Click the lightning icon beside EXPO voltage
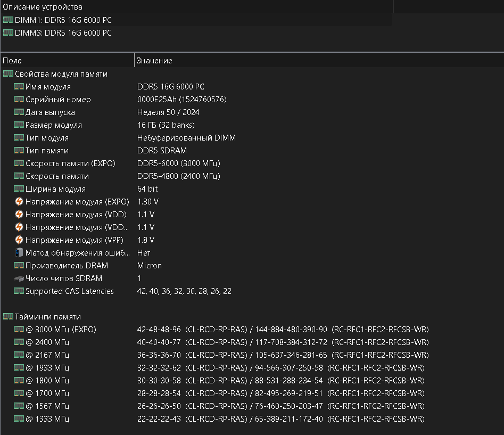The height and width of the screenshot is (435, 504). (19, 202)
